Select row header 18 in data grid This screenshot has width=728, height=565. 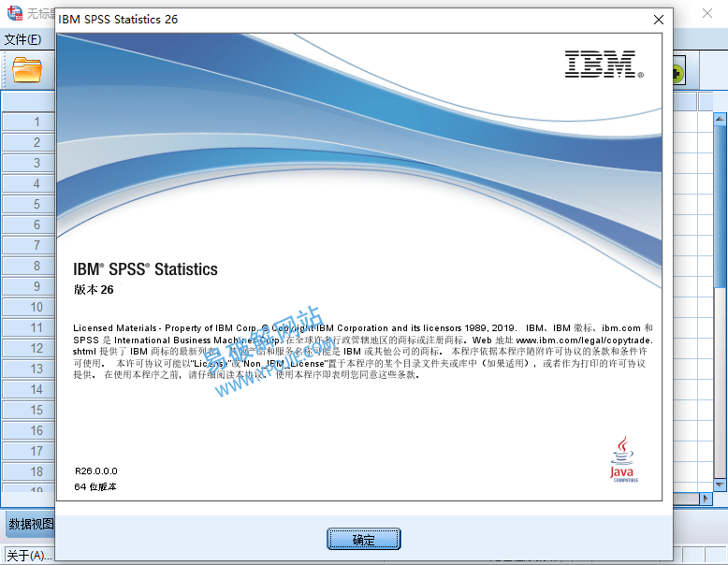pyautogui.click(x=29, y=471)
